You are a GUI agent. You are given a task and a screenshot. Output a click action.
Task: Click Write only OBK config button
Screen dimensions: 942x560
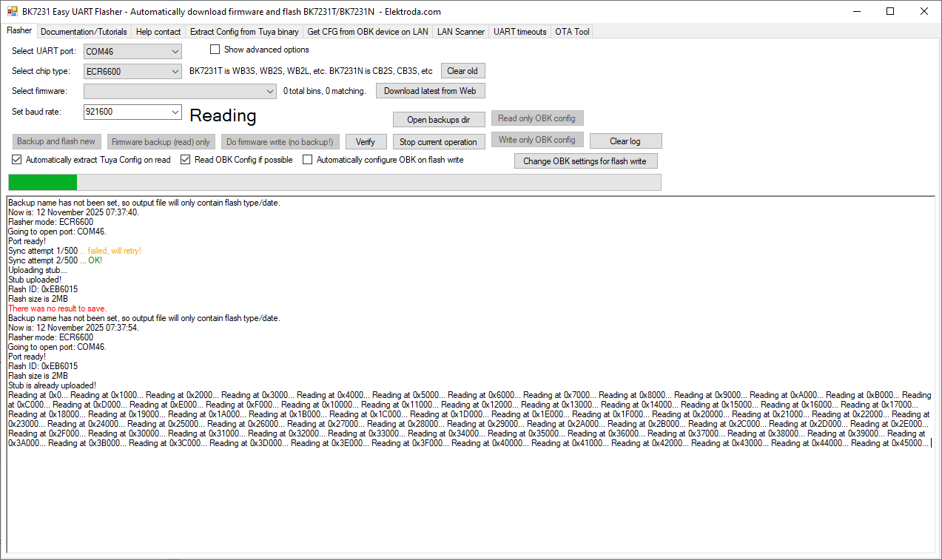click(537, 140)
